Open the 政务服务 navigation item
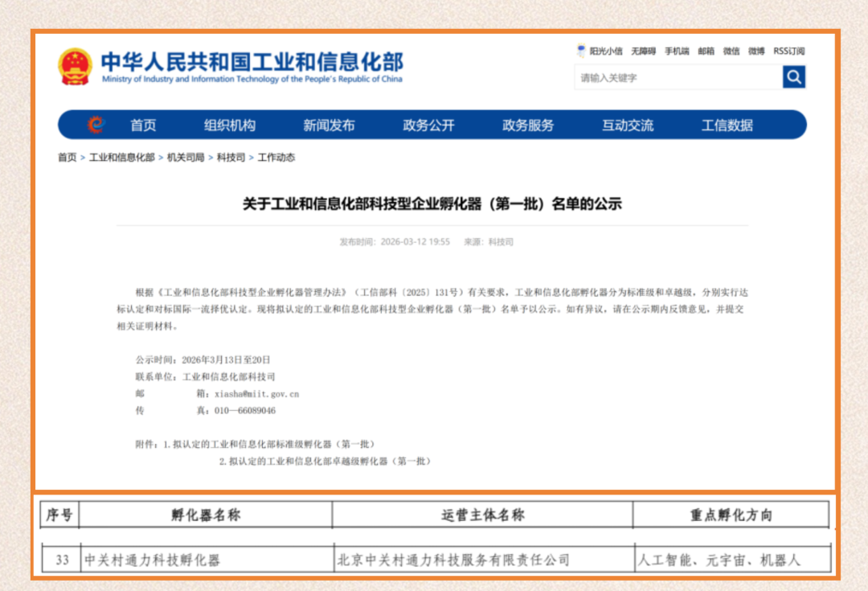The width and height of the screenshot is (868, 591). 528,125
